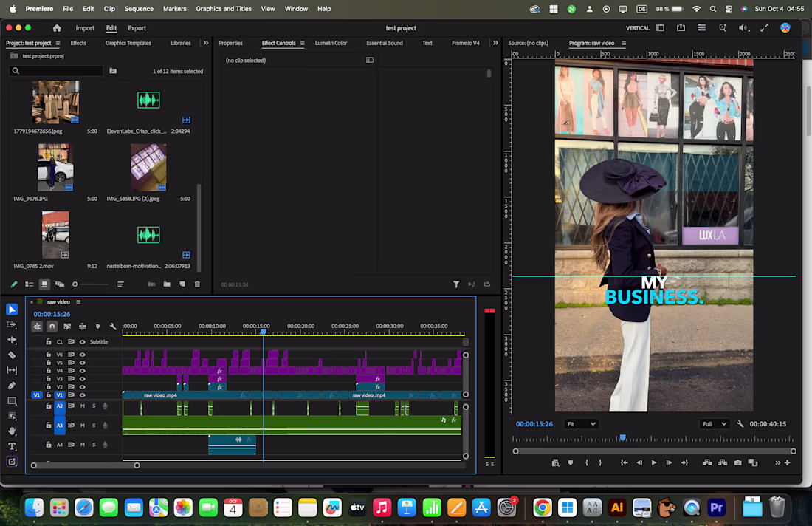Play the sequence in Program monitor

point(653,462)
